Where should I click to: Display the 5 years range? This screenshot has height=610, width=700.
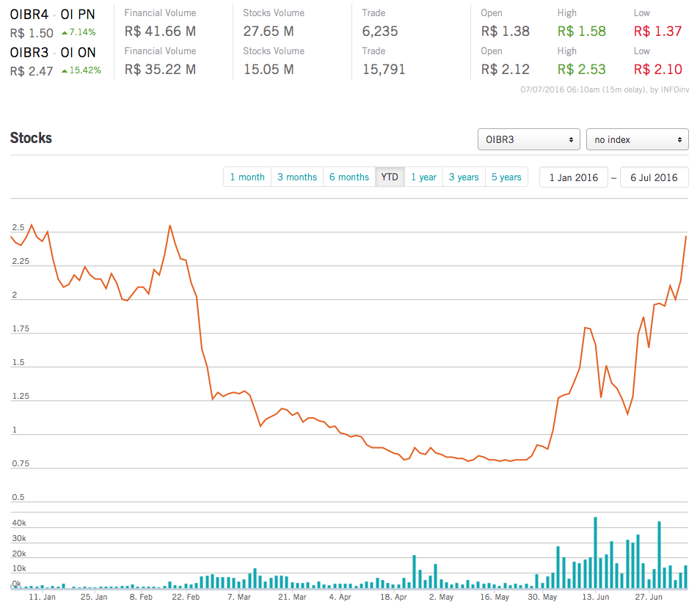pos(506,177)
